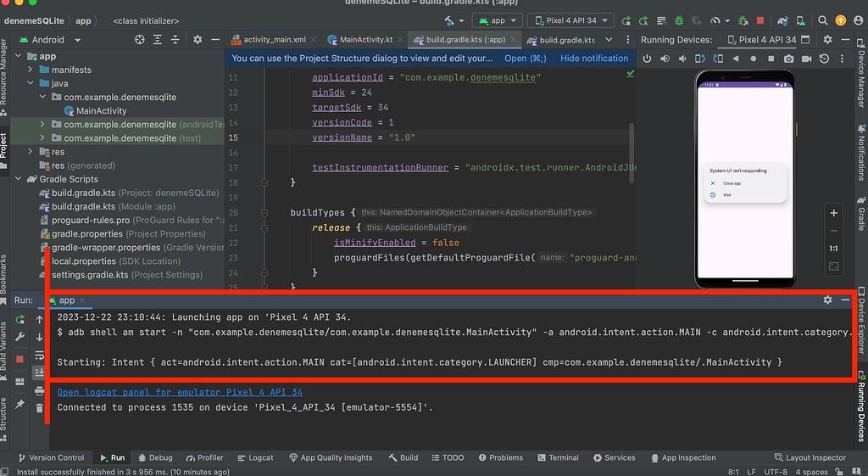Image resolution: width=868 pixels, height=476 pixels.
Task: Open the Logcat tool window tab
Action: 255,457
